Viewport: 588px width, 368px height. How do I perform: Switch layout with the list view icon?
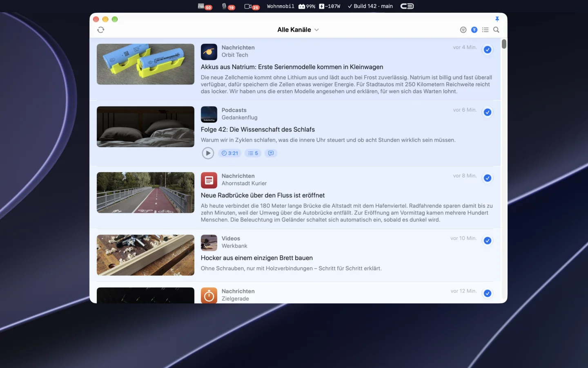(x=485, y=30)
